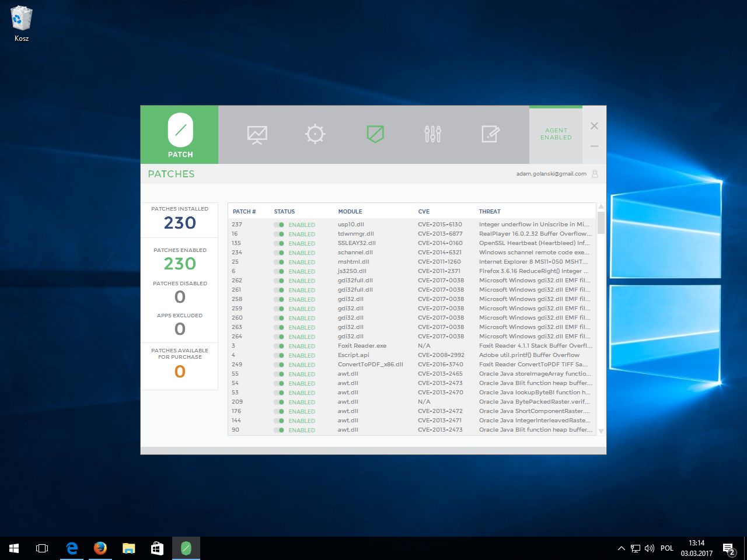Select CVE-2013-6877 cell
The width and height of the screenshot is (747, 560).
440,234
